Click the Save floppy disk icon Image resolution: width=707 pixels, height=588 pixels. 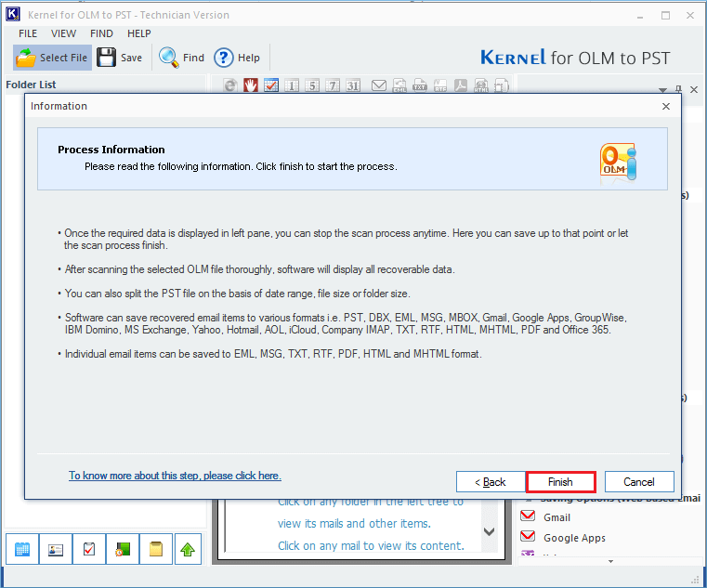[107, 58]
